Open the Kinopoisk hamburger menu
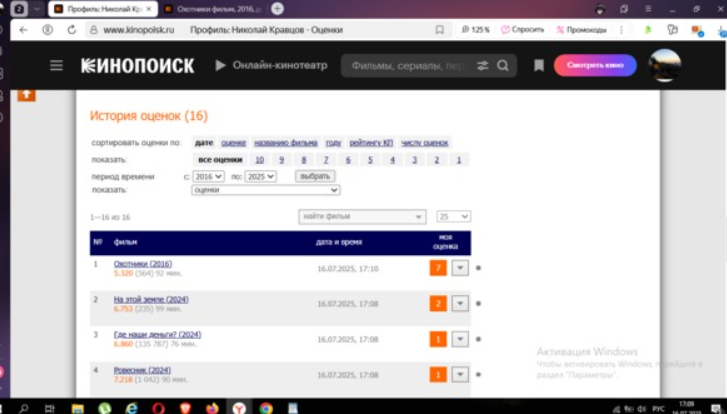Viewport: 727px width, 414px height. 57,65
